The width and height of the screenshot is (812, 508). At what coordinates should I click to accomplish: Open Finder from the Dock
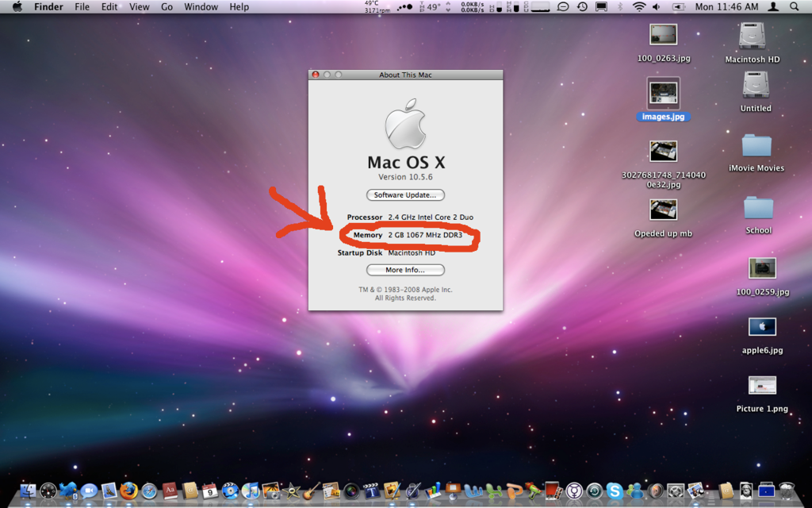point(28,490)
